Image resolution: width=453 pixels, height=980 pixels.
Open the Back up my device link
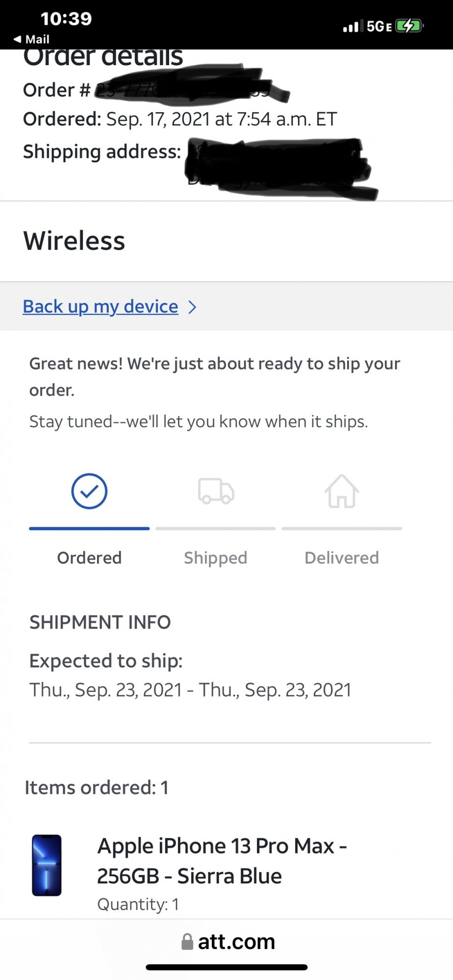point(101,307)
